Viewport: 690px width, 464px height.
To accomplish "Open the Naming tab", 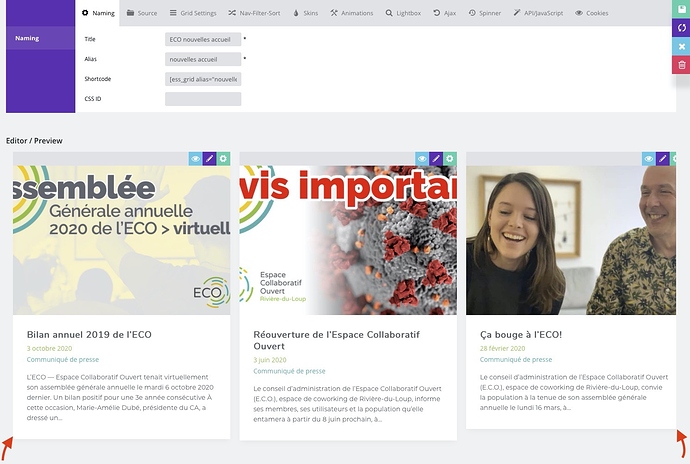I will [98, 13].
